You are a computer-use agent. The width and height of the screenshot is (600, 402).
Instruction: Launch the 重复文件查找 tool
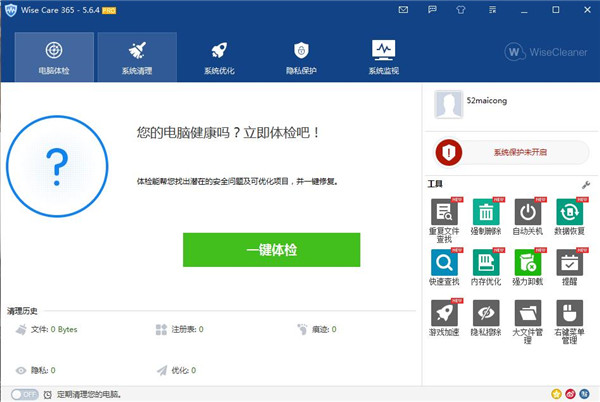(x=444, y=220)
